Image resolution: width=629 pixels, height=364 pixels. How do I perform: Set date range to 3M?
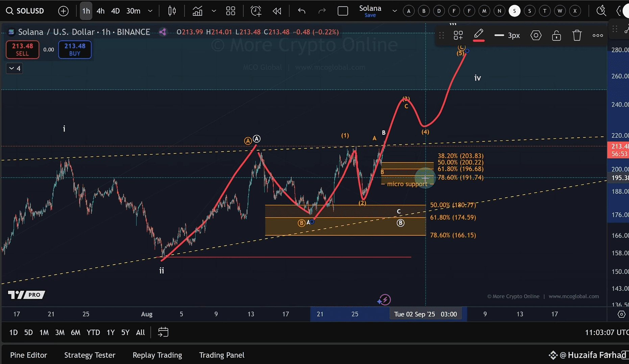60,332
